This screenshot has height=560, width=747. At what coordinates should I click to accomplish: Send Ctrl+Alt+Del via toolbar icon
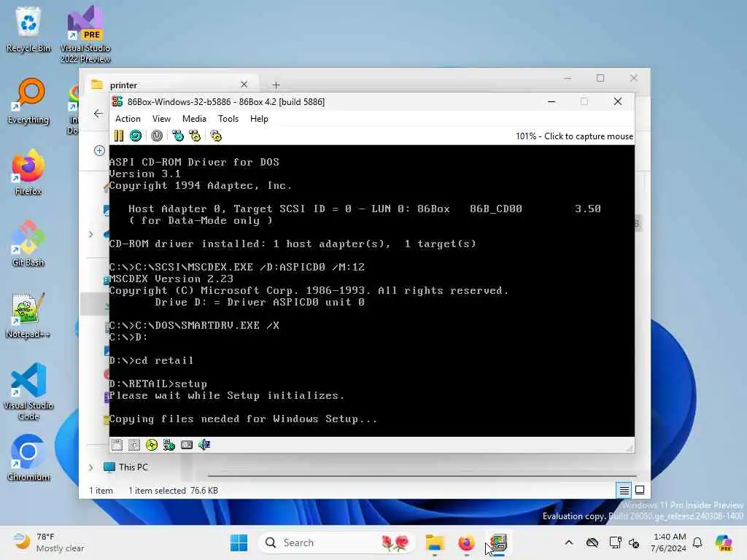tap(178, 136)
